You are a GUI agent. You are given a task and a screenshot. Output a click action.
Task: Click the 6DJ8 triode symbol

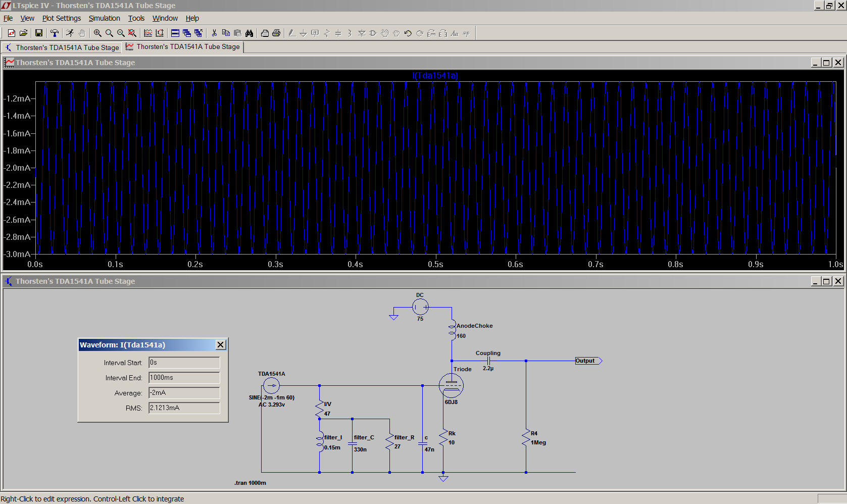451,385
